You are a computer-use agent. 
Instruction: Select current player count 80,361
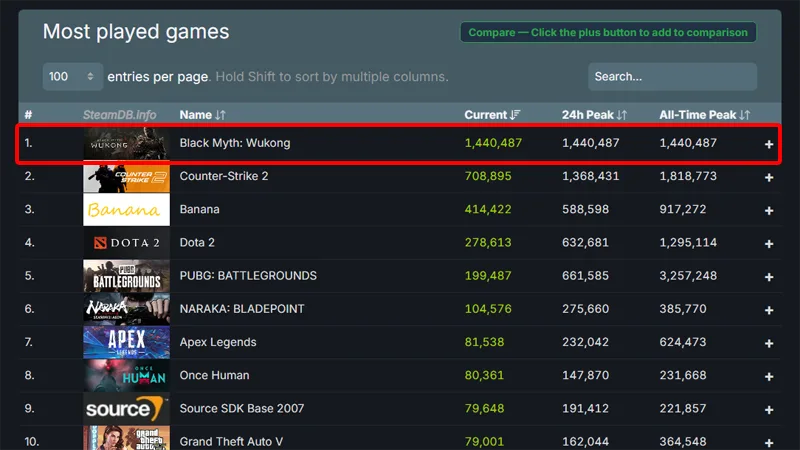pos(484,375)
